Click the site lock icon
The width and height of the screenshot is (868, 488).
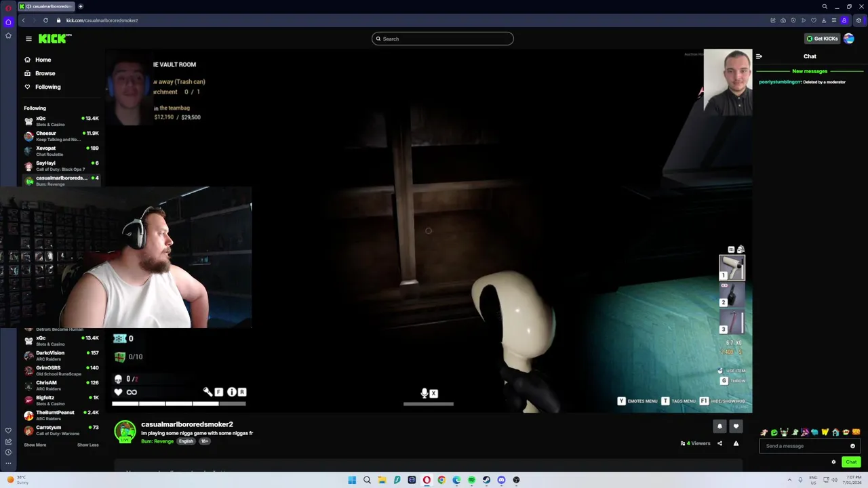(58, 20)
